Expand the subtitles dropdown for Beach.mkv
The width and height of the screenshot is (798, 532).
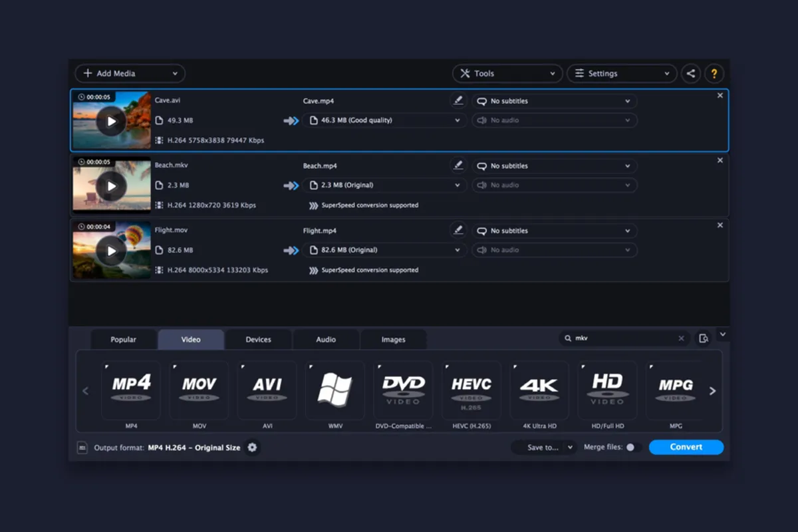coord(554,166)
